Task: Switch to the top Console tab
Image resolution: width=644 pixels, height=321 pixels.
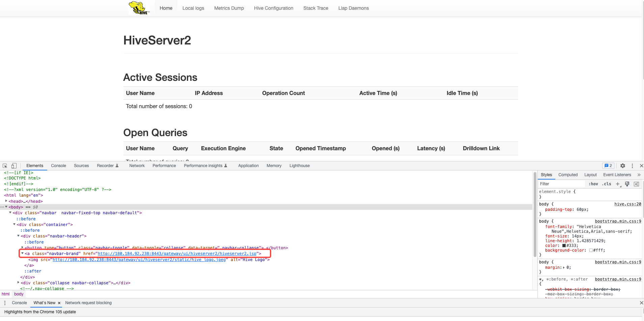Action: [58, 166]
